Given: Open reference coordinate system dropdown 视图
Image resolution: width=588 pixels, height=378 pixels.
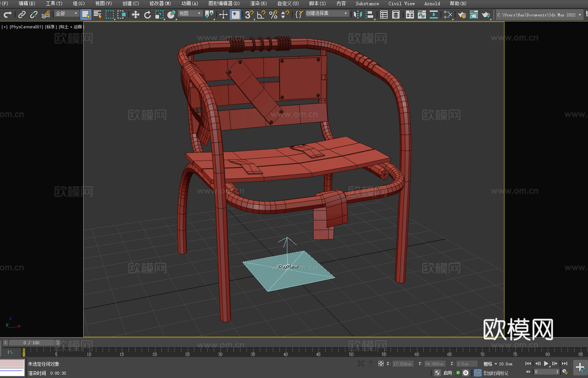Looking at the screenshot, I should tap(190, 13).
